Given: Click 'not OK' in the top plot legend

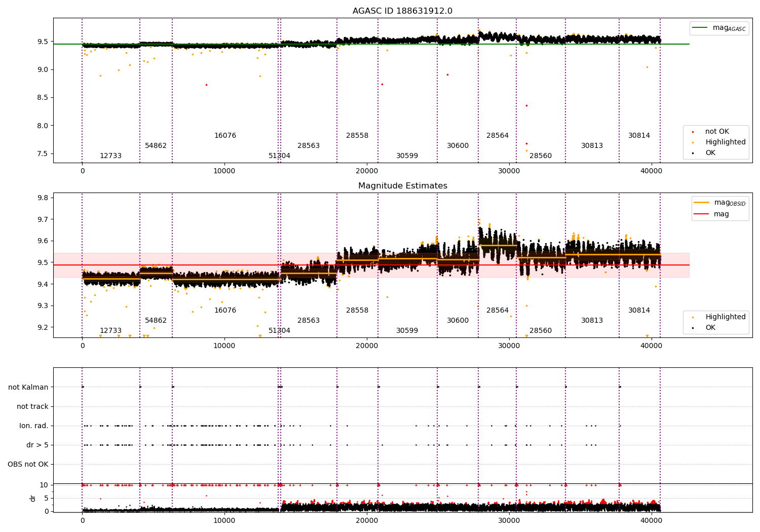Looking at the screenshot, I should tap(717, 132).
